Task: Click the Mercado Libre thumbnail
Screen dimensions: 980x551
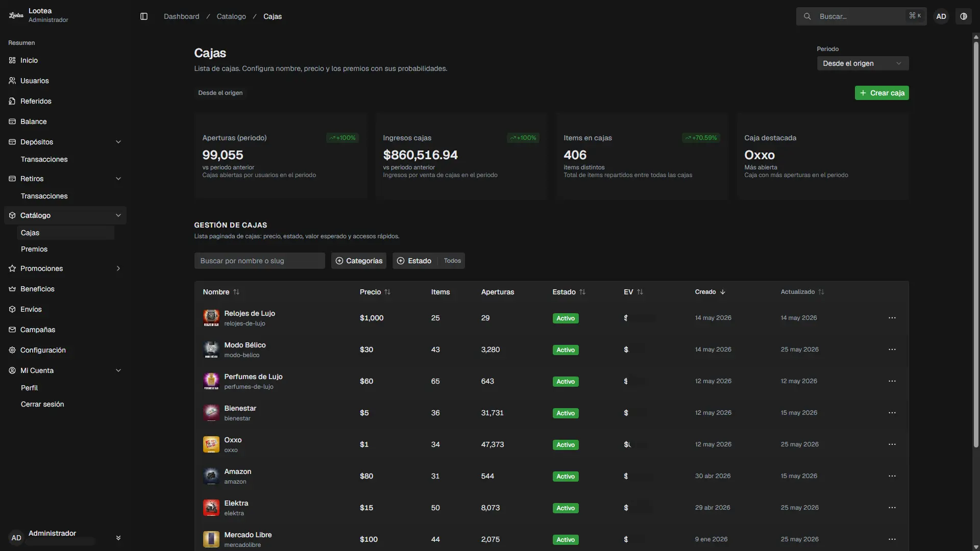Action: tap(211, 539)
